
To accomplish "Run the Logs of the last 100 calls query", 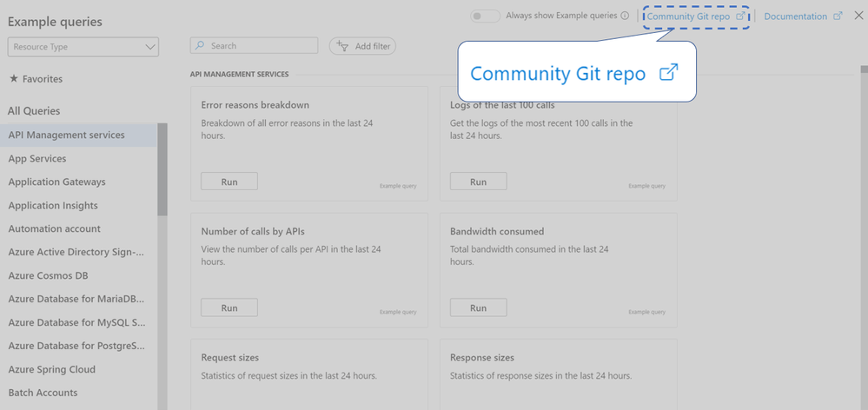I will (478, 182).
